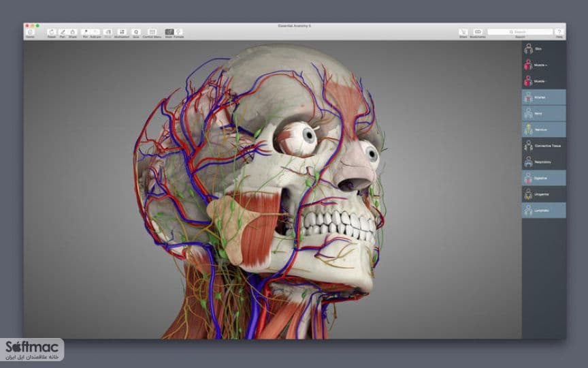The height and width of the screenshot is (368, 588).
Task: Select the eyeball on the 3D head
Action: [298, 139]
